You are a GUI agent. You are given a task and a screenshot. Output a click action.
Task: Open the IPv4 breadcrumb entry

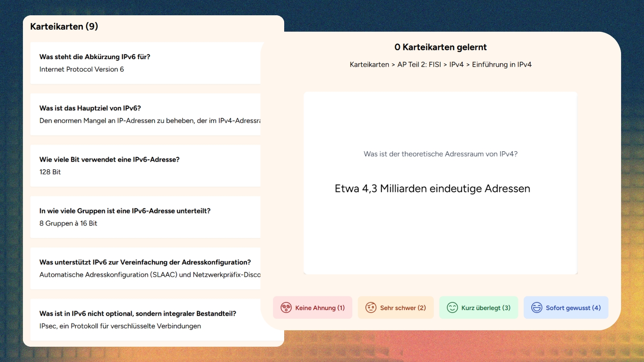click(456, 64)
